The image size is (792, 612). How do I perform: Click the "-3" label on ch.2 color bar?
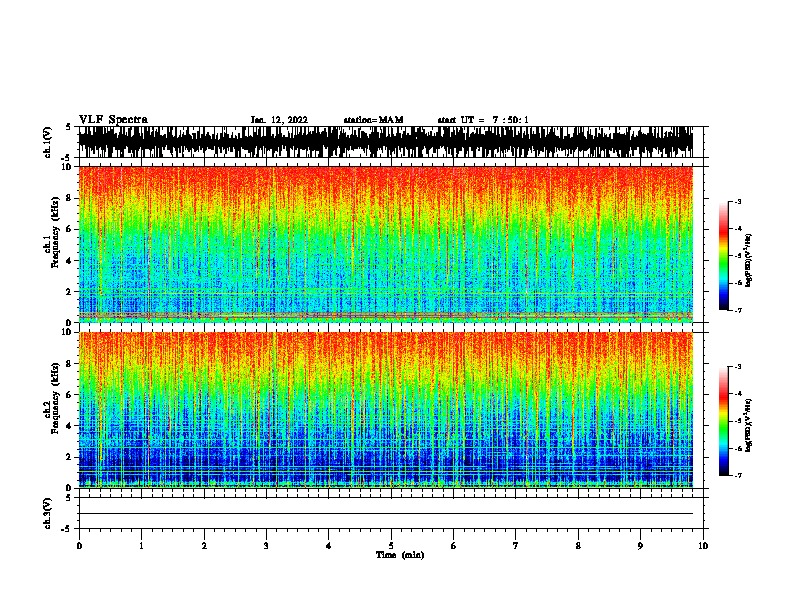[737, 367]
